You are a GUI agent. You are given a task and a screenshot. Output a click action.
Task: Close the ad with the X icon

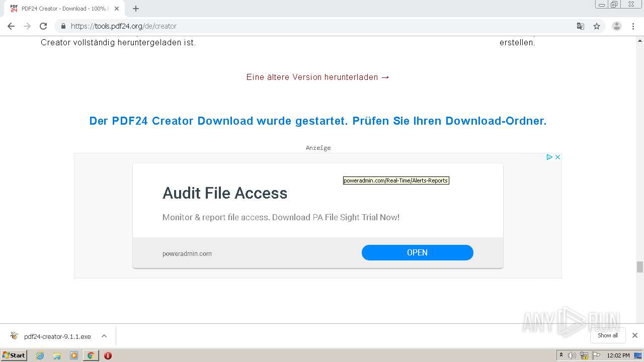pos(557,157)
